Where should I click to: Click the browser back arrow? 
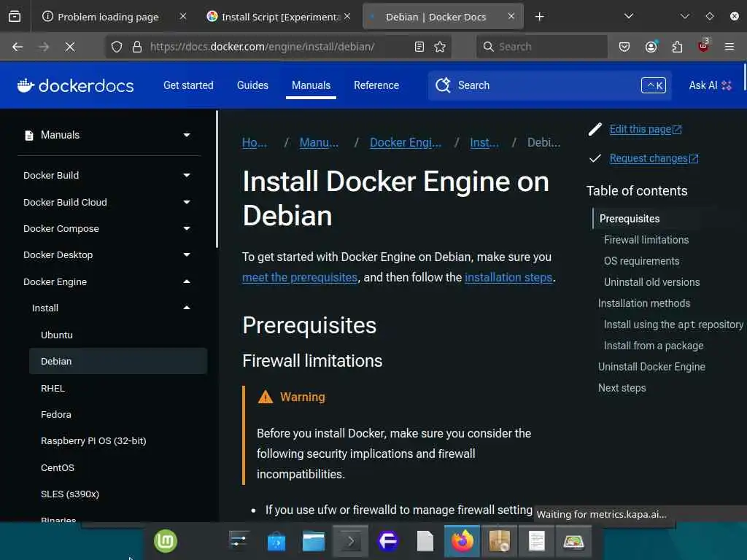[x=18, y=47]
